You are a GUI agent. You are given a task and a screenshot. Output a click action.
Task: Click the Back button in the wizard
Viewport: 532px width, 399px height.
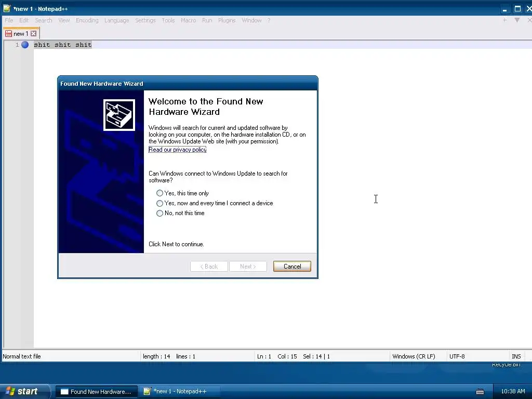point(209,267)
